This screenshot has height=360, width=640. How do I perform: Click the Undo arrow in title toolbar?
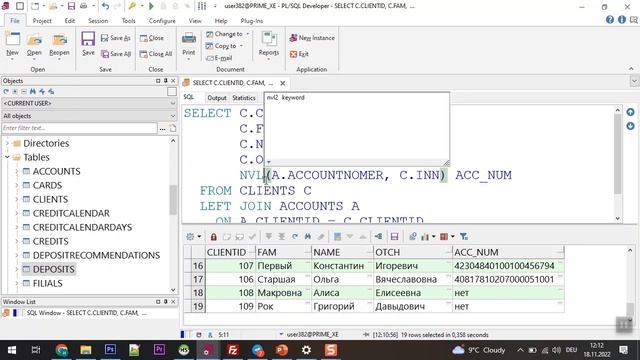pyautogui.click(x=105, y=6)
